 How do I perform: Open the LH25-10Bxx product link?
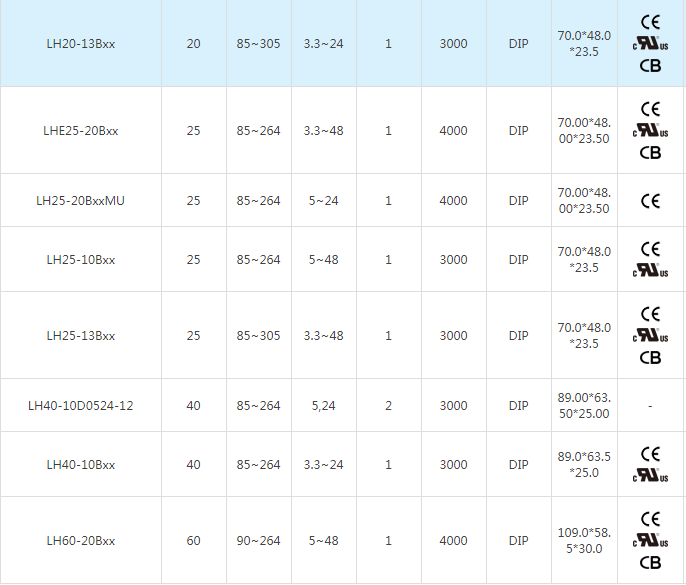pyautogui.click(x=81, y=260)
